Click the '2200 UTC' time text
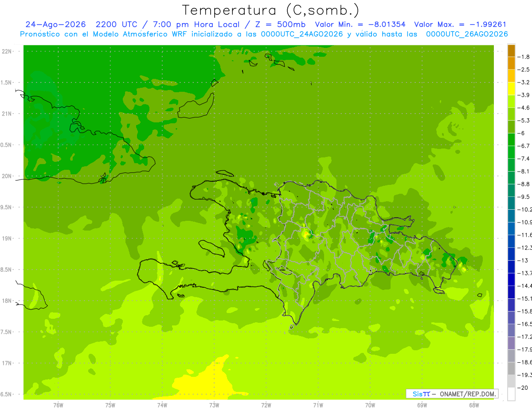 [117, 24]
